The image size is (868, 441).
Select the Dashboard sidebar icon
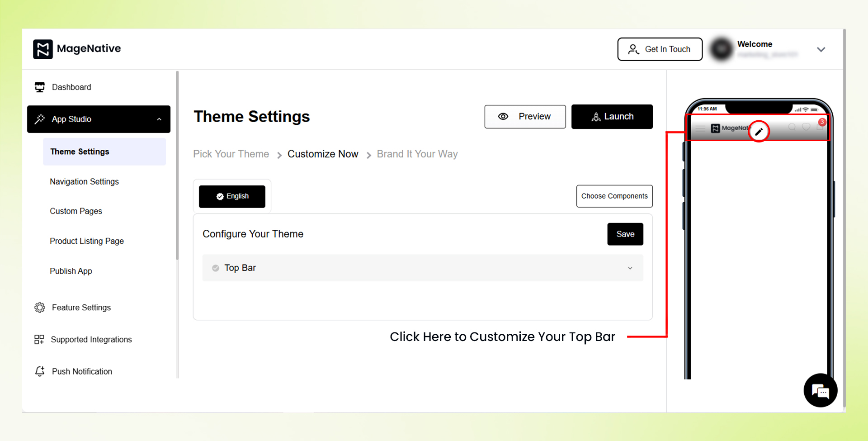40,87
